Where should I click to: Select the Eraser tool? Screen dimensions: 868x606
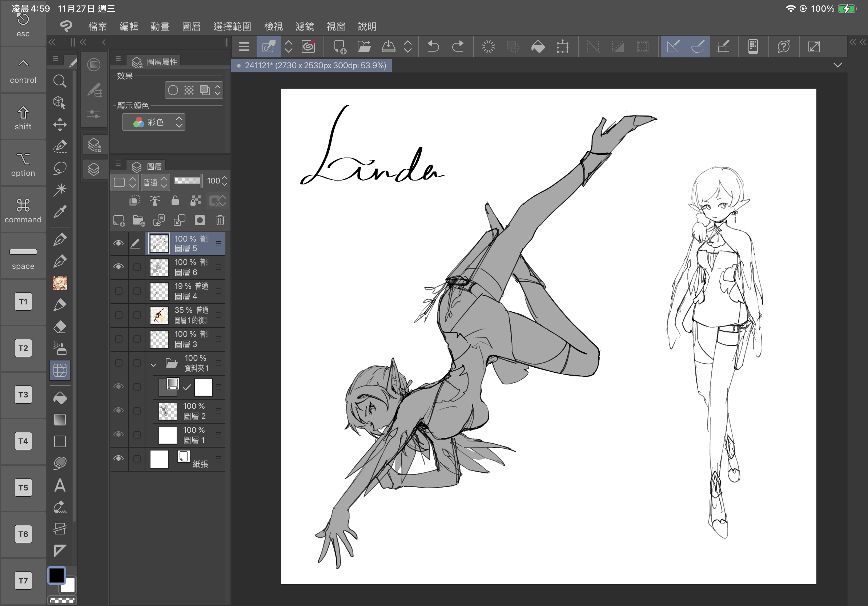pos(60,326)
